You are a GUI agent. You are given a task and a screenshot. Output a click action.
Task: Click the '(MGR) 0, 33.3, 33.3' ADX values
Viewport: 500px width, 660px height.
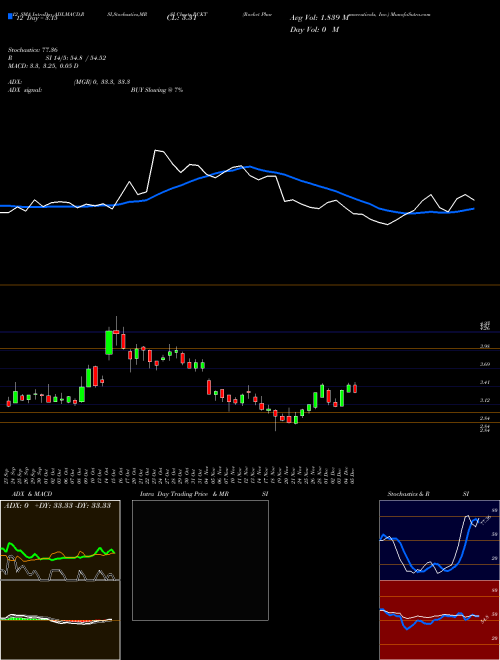(x=102, y=82)
